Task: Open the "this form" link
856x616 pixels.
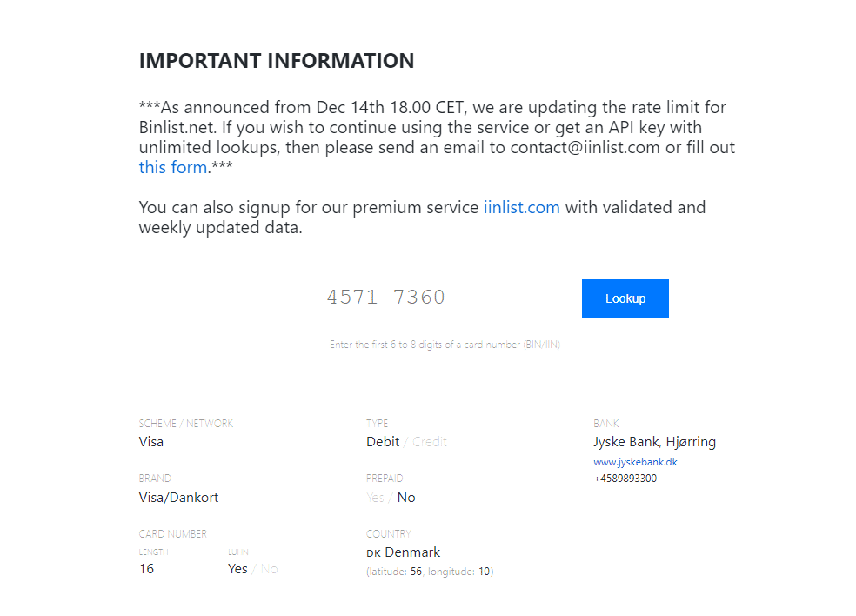Action: coord(173,167)
